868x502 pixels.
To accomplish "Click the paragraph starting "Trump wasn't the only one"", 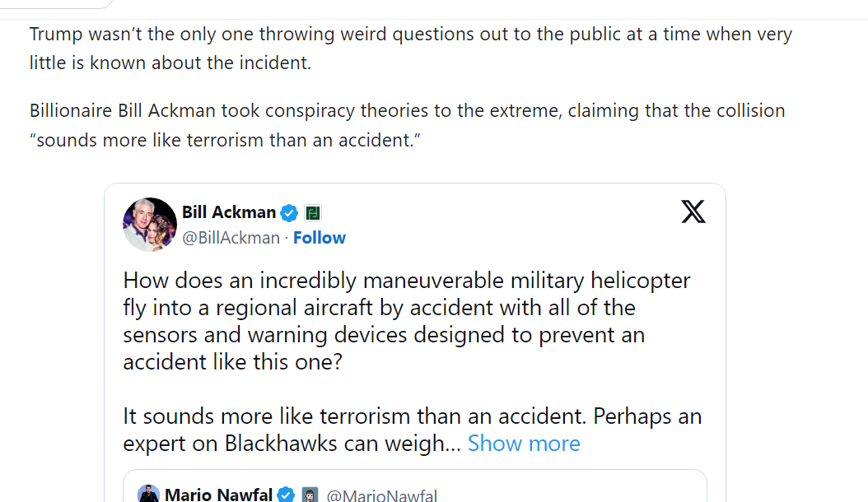I will (x=410, y=48).
